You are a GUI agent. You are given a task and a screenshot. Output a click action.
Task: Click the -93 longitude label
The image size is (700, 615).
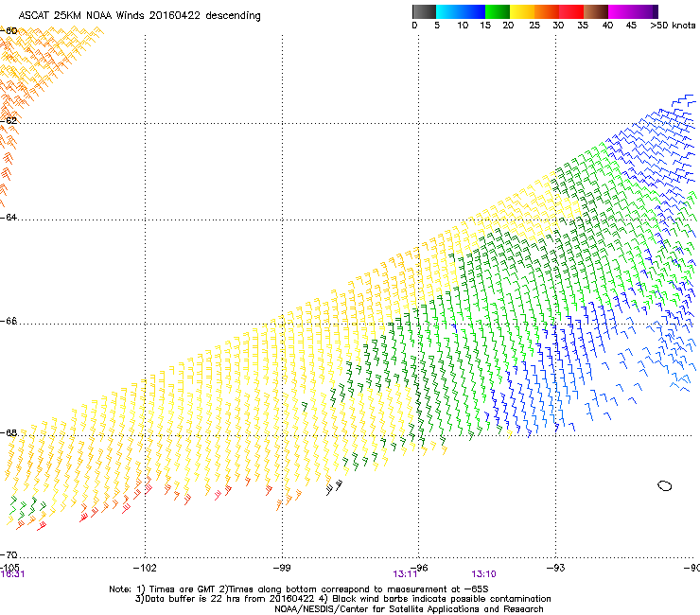[556, 568]
